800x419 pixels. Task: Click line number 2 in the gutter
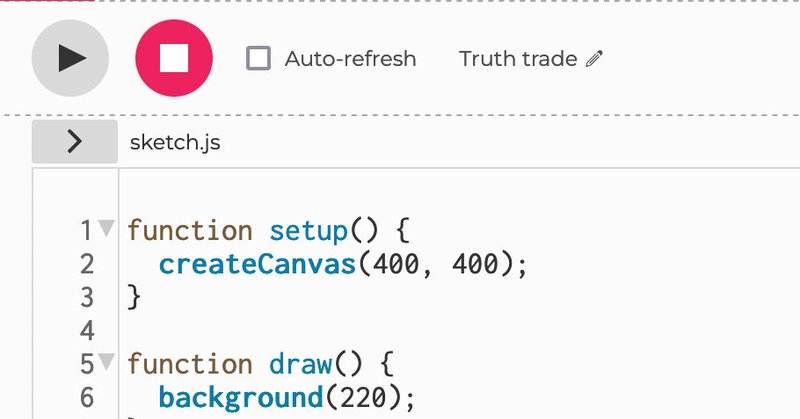87,264
